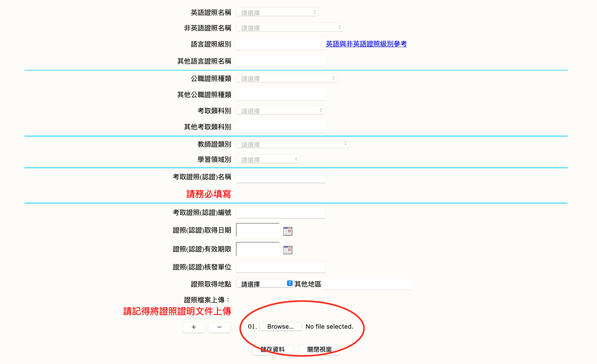
Task: Click the red 請記得將證照證明文件上傳 reminder
Action: pos(177,311)
